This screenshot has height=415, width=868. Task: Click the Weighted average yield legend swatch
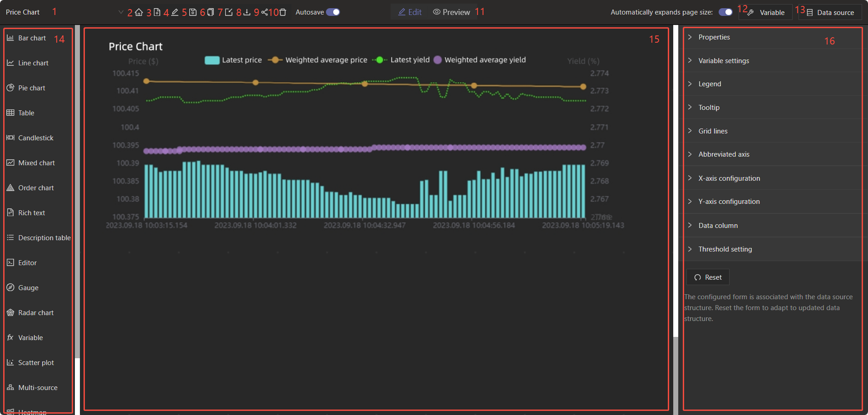[438, 60]
